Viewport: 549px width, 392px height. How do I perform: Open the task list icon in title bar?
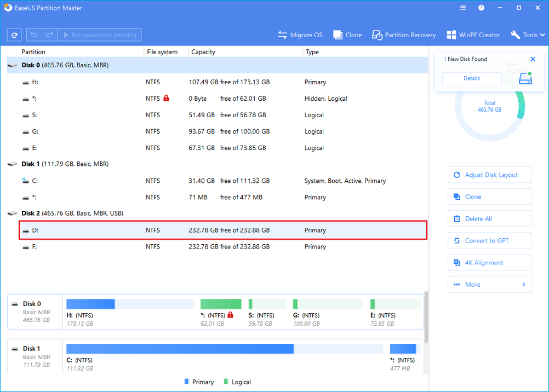click(x=462, y=8)
